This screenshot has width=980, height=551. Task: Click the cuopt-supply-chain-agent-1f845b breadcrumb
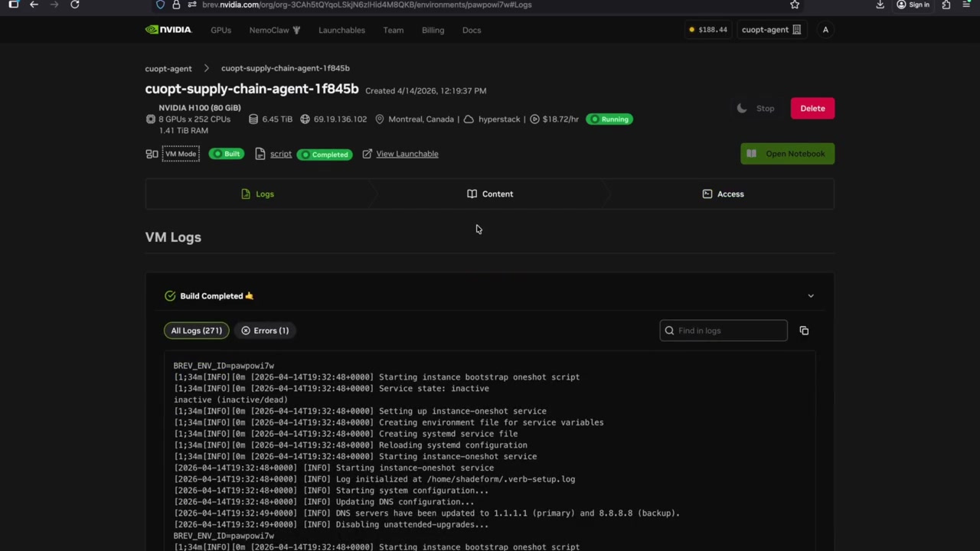point(286,68)
